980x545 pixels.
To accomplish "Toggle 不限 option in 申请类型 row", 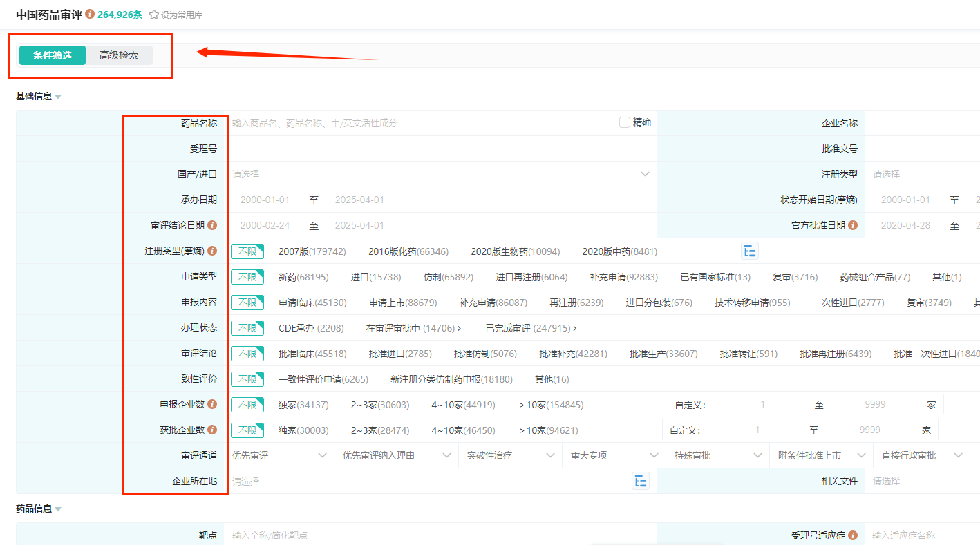I will tap(247, 277).
